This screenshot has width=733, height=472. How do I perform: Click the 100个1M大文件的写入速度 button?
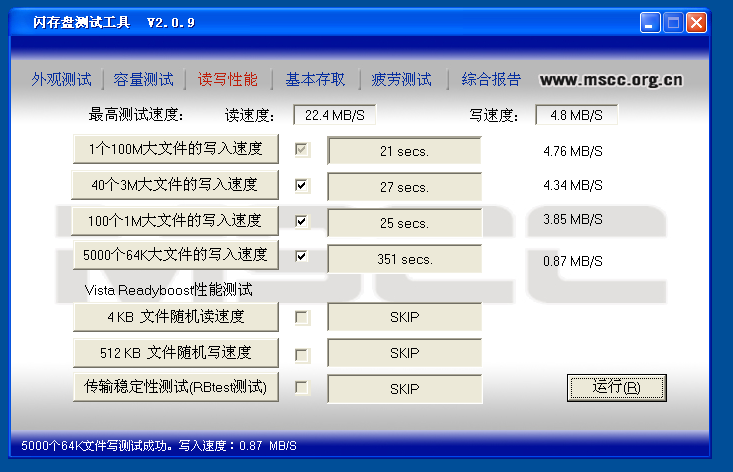[175, 220]
